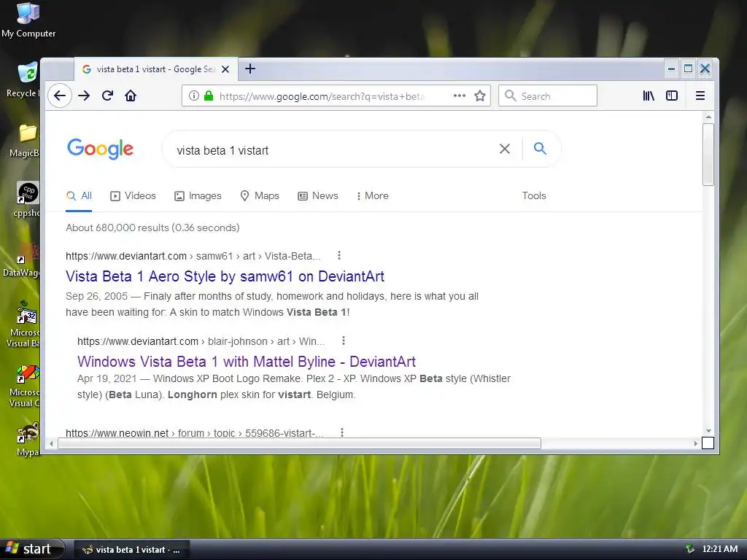
Task: Click the About 680,000 results text
Action: click(x=152, y=227)
